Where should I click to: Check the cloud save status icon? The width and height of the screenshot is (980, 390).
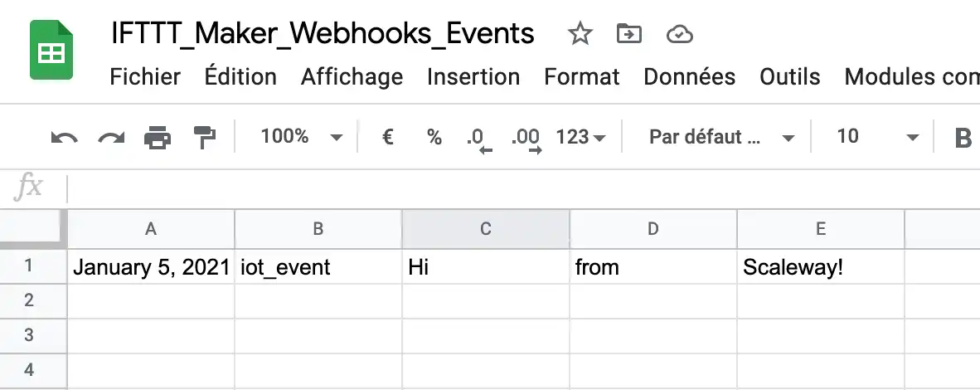(x=679, y=34)
